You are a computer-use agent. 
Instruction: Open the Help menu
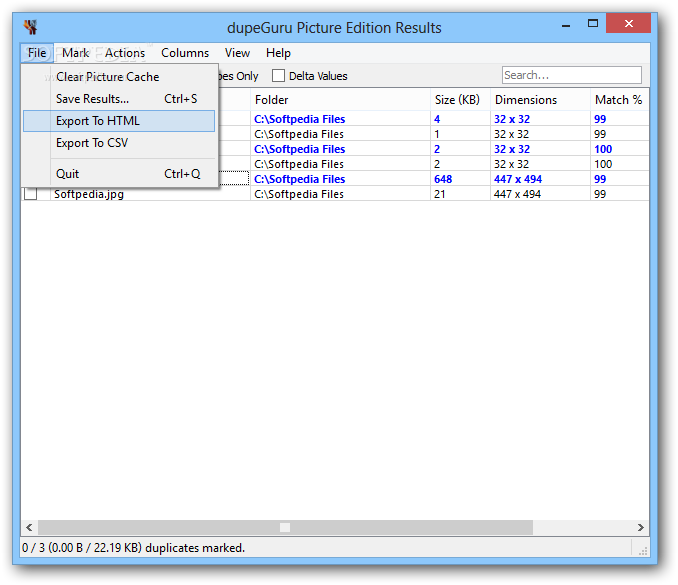[x=278, y=53]
